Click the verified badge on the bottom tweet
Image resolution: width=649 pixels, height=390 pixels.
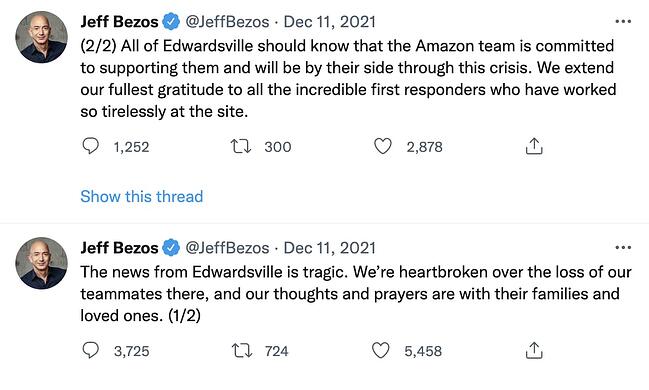point(171,248)
